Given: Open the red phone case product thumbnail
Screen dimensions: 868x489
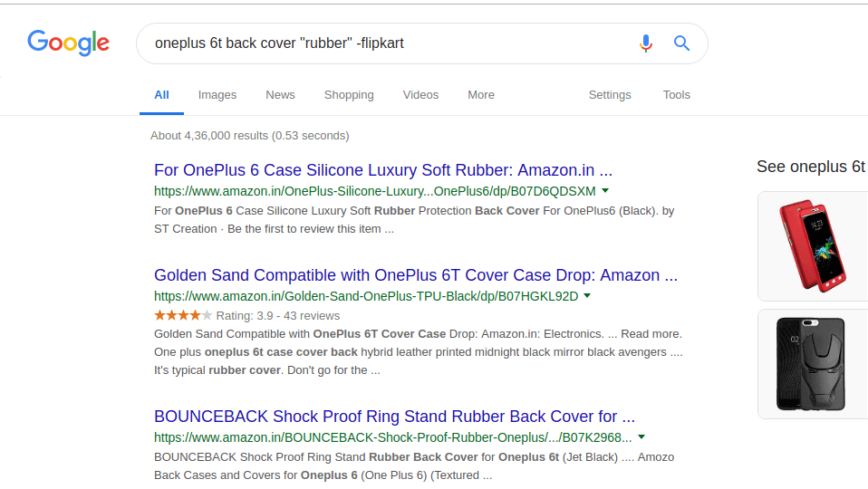Looking at the screenshot, I should [813, 246].
